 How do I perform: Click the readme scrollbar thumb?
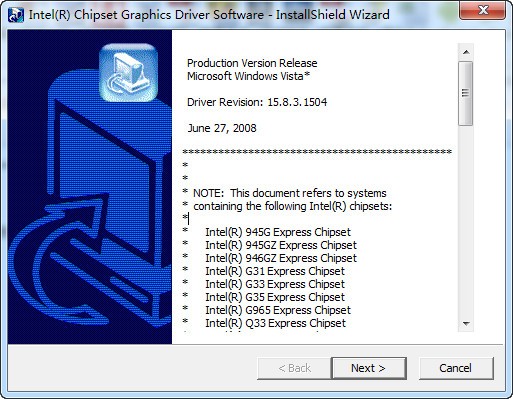tap(466, 93)
